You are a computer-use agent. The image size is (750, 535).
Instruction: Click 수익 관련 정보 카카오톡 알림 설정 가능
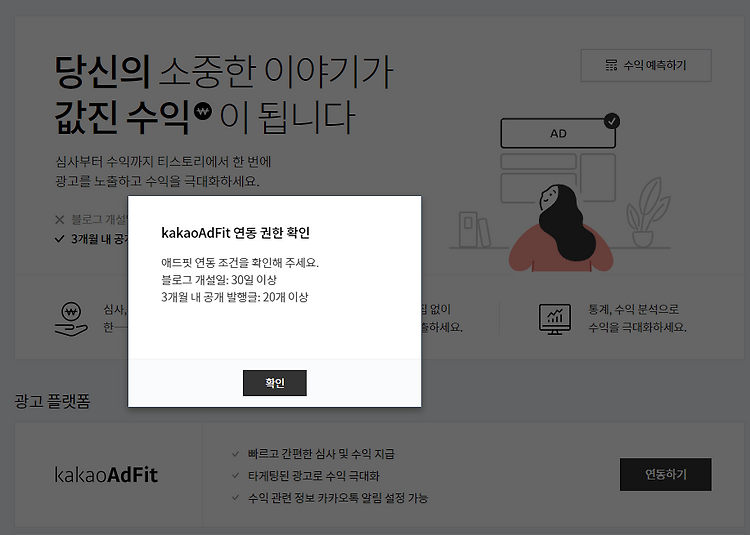click(x=338, y=498)
